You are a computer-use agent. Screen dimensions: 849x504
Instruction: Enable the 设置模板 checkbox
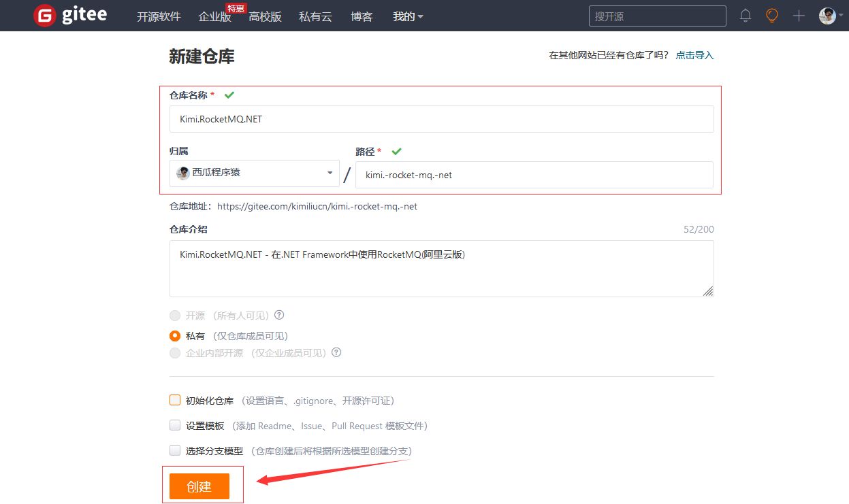click(175, 425)
